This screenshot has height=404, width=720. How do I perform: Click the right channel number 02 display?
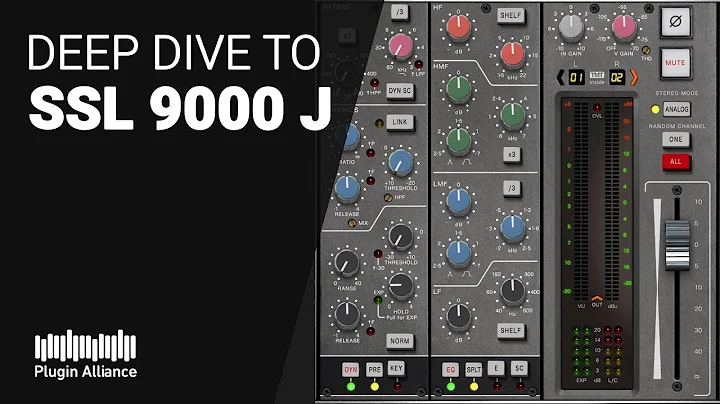(617, 77)
